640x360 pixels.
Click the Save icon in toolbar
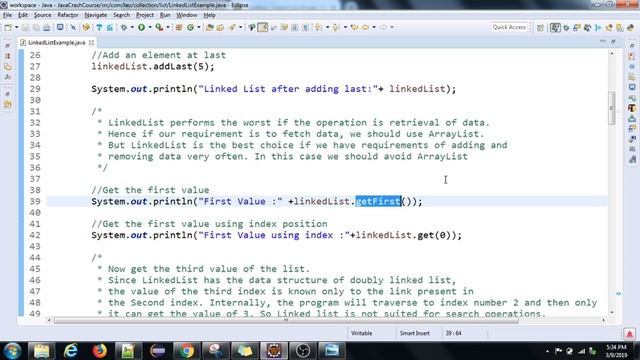[x=26, y=27]
